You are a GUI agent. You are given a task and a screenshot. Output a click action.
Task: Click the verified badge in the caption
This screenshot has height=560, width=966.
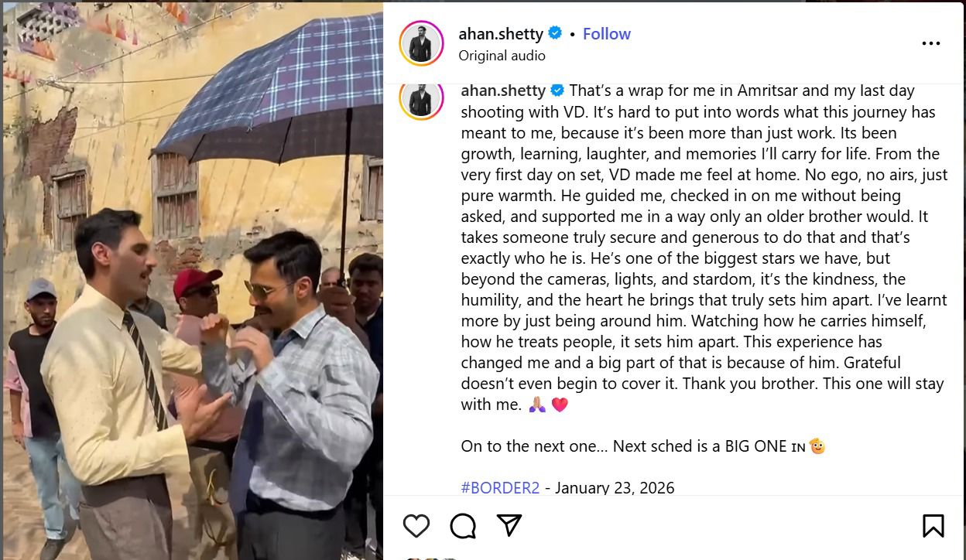pyautogui.click(x=557, y=90)
